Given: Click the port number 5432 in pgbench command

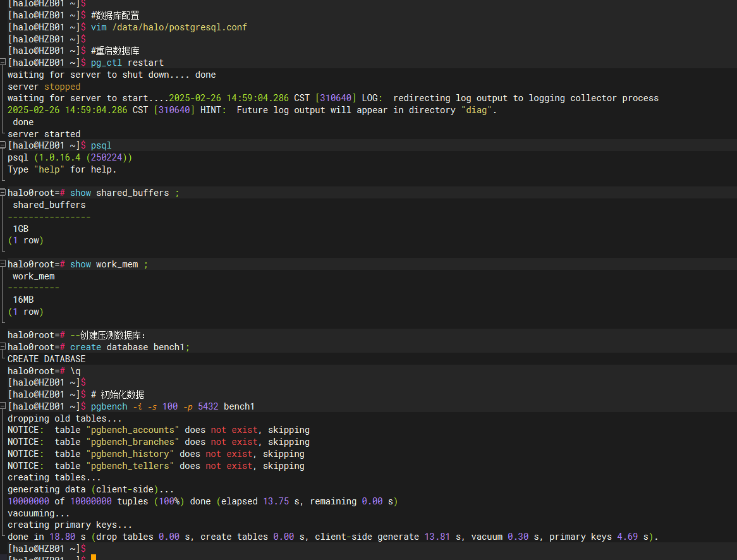Looking at the screenshot, I should [x=208, y=406].
